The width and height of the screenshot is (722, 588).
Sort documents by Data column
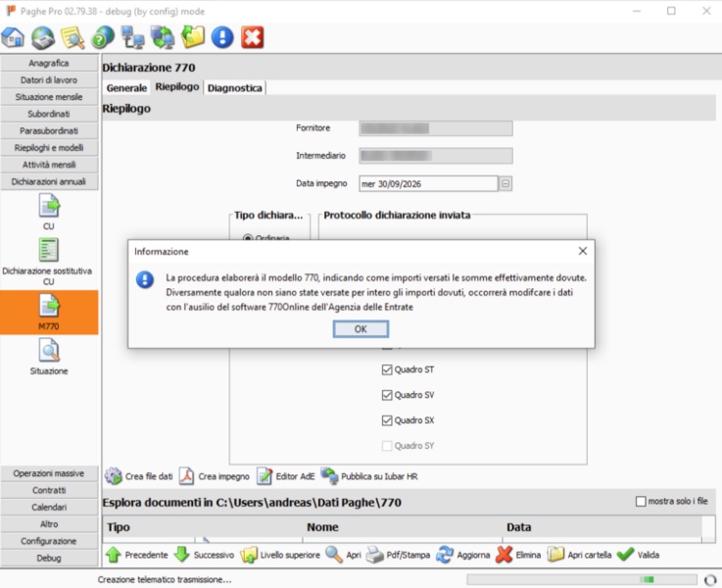[602, 527]
